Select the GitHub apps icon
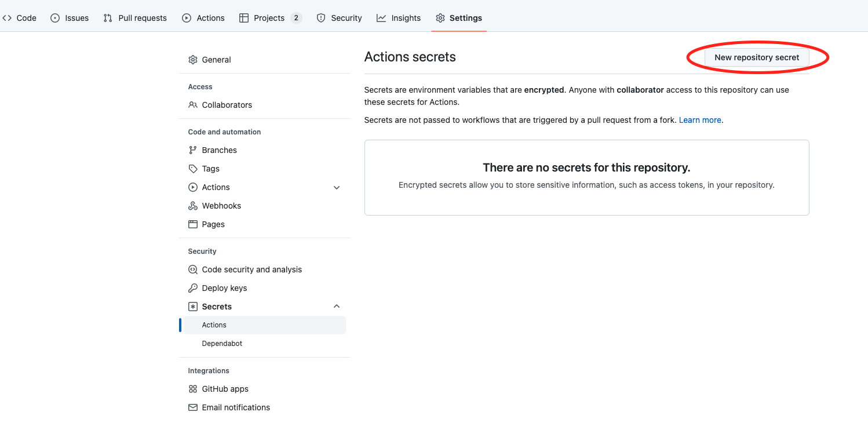The height and width of the screenshot is (430, 868). click(x=193, y=389)
